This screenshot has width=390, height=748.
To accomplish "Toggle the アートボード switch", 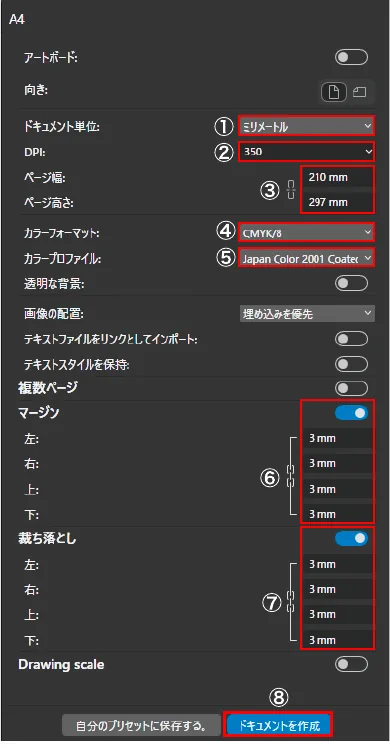I will tap(351, 58).
